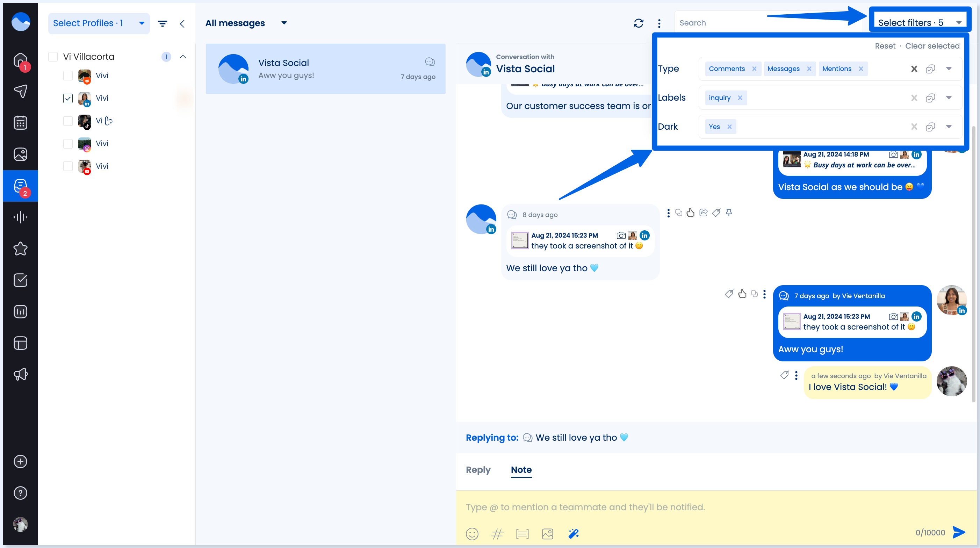Screen dimensions: 980x548
Task: Click the AI assistant wand icon
Action: [574, 534]
